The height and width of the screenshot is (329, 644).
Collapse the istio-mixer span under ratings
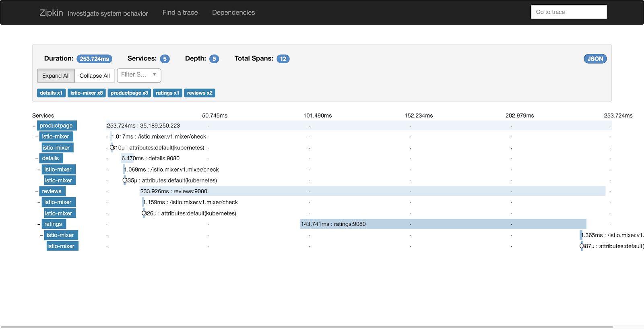(41, 236)
